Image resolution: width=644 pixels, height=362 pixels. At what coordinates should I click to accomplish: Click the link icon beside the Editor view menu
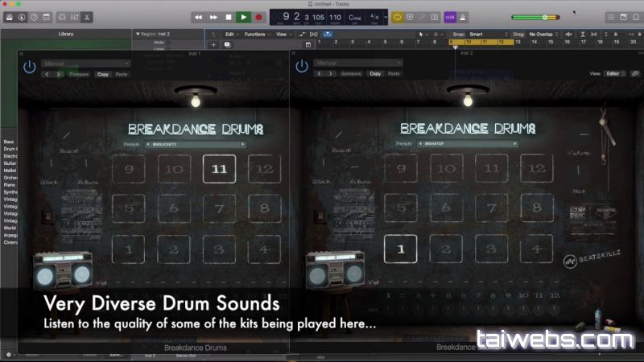pos(635,73)
